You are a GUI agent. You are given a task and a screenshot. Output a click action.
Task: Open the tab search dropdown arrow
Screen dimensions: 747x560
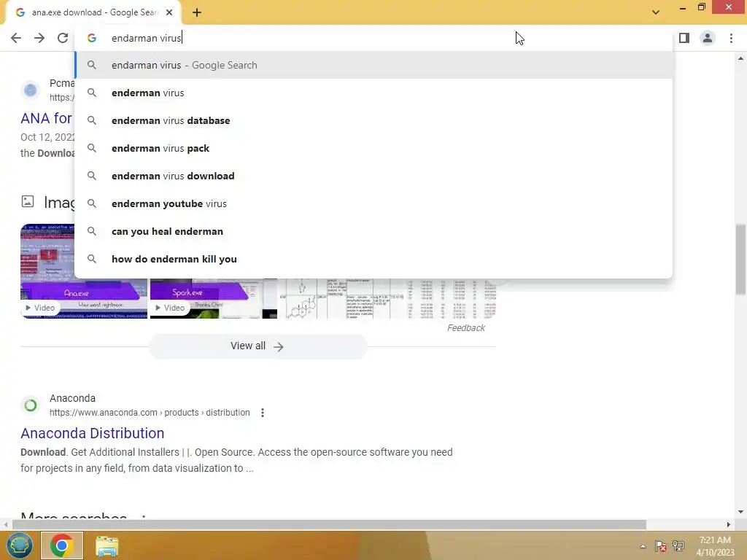click(x=656, y=12)
